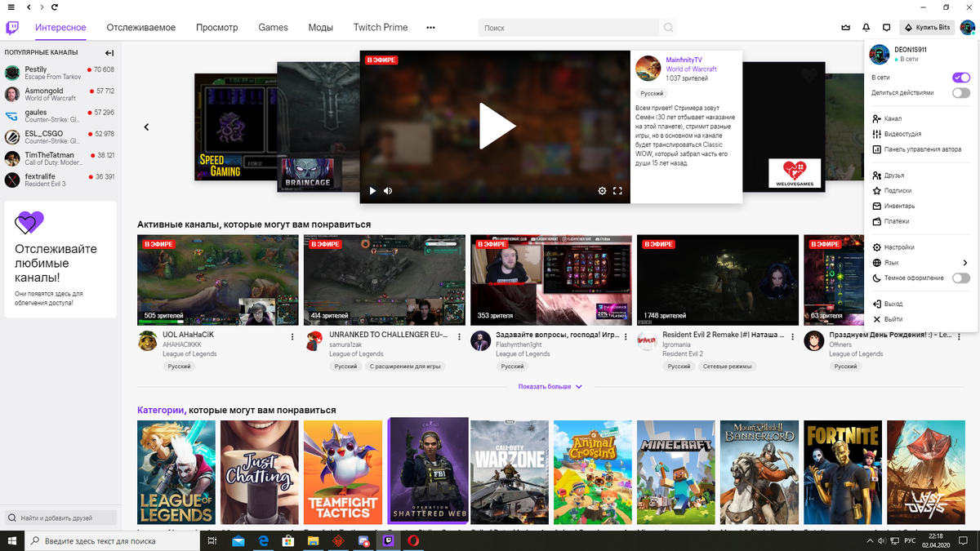This screenshot has height=551, width=980.
Task: Toggle Делиться действиями switch
Action: coord(961,93)
